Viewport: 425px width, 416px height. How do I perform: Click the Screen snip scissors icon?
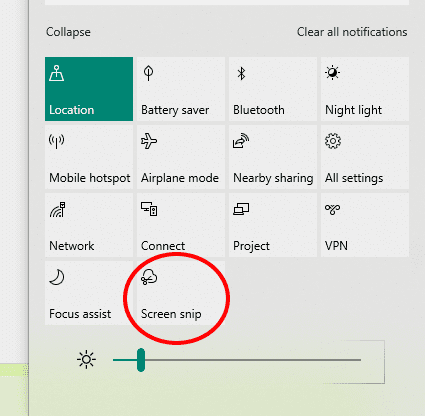(149, 277)
